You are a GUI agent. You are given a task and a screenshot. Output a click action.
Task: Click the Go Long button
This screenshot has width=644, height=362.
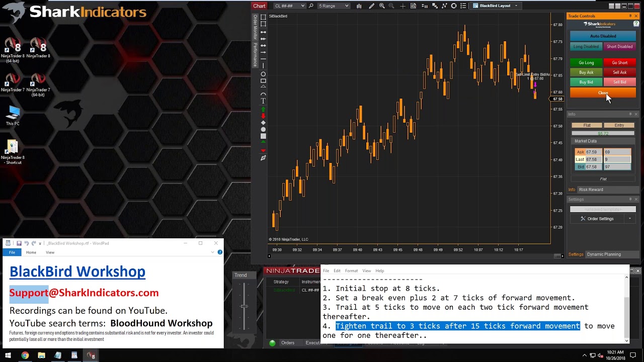[x=586, y=63]
